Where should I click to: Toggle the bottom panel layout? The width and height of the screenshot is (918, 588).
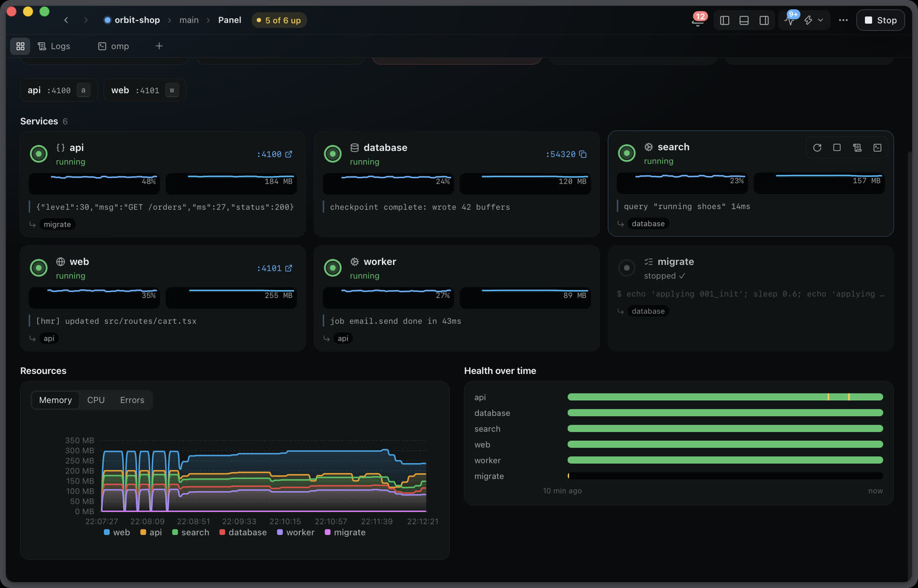point(744,20)
